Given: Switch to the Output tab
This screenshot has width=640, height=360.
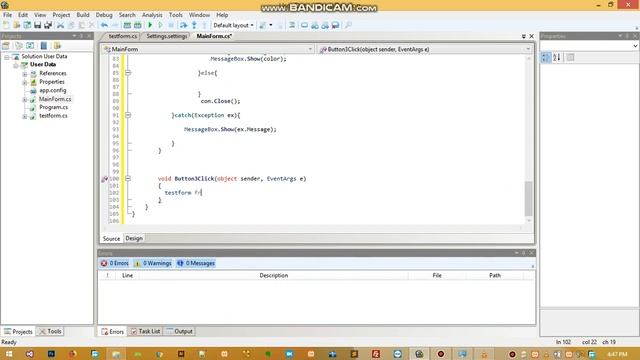Looking at the screenshot, I should coord(180,331).
